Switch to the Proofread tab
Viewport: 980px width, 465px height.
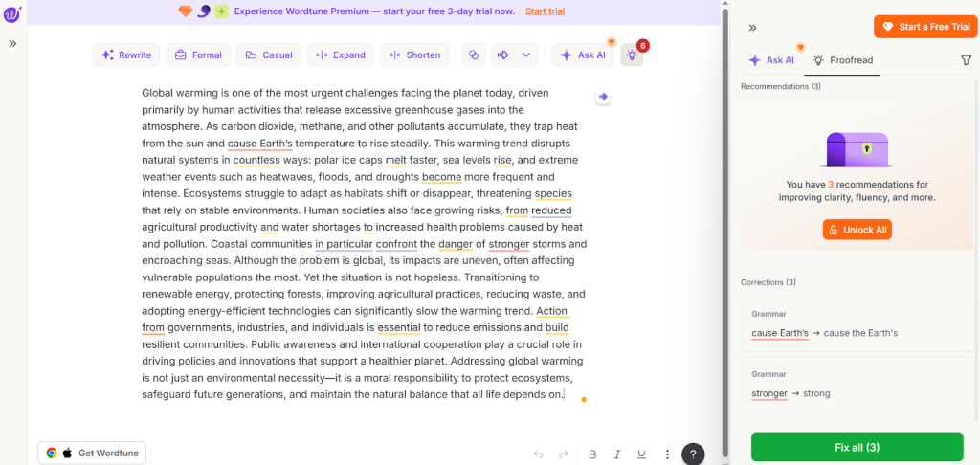pyautogui.click(x=842, y=60)
